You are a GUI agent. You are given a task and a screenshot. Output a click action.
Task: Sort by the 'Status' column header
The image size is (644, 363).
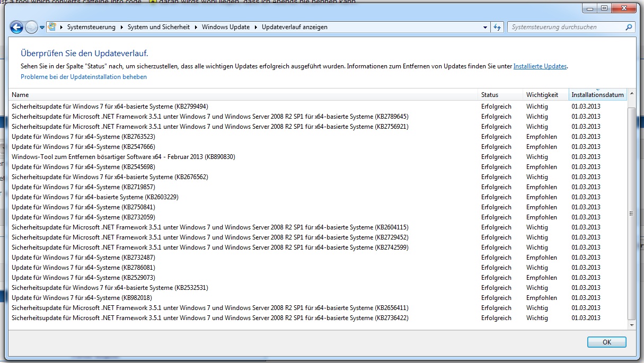[x=500, y=95]
